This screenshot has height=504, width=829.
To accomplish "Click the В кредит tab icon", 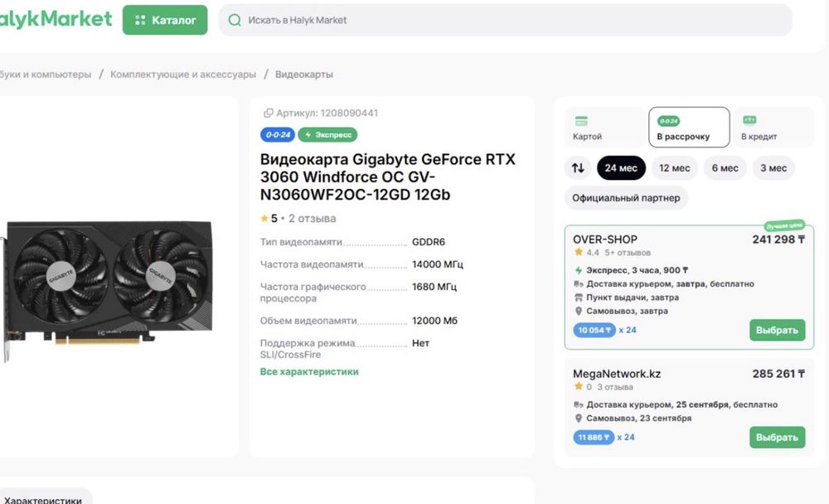I will click(749, 120).
